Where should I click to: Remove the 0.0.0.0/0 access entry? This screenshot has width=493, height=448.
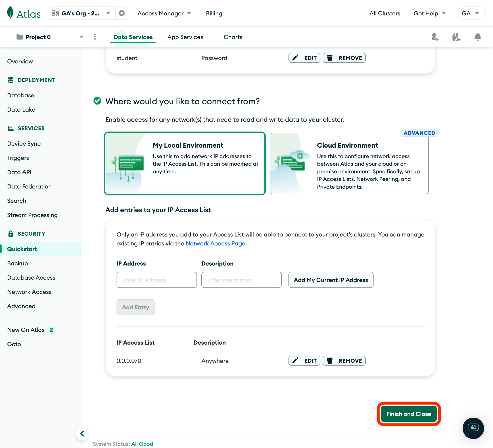(344, 361)
